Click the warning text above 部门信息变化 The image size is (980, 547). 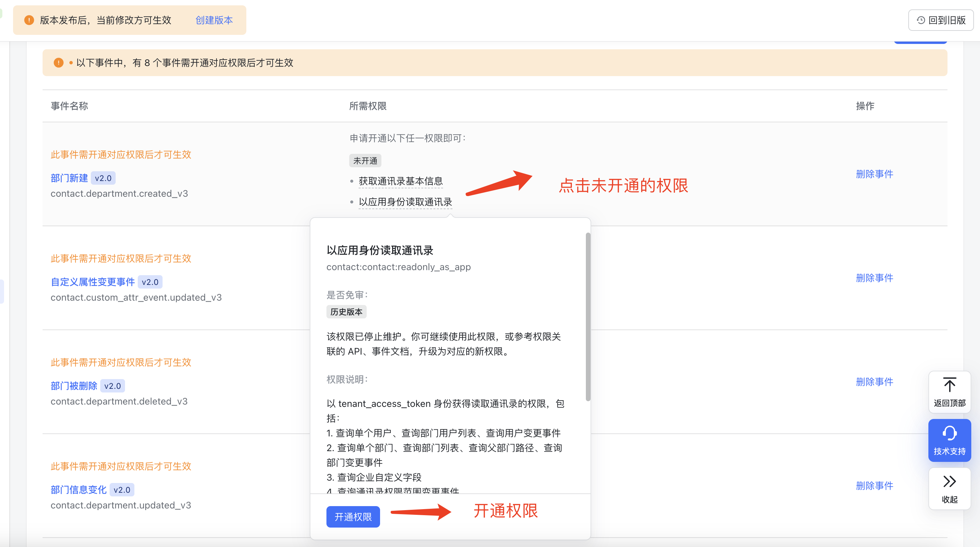coord(121,466)
